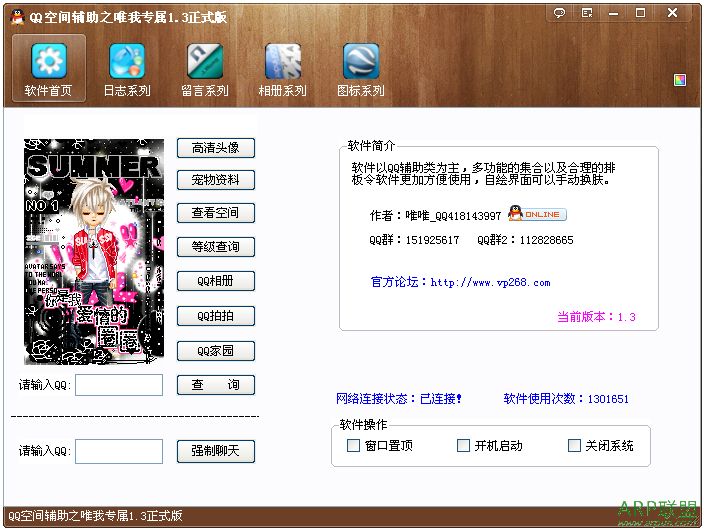The width and height of the screenshot is (704, 530).
Task: Click the 等级查询 button
Action: 216,247
